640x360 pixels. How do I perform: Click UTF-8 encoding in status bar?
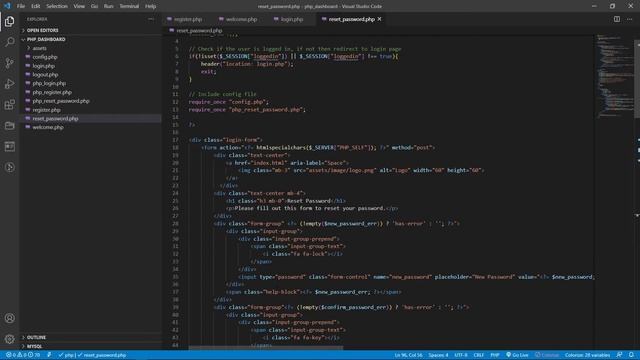pyautogui.click(x=461, y=355)
